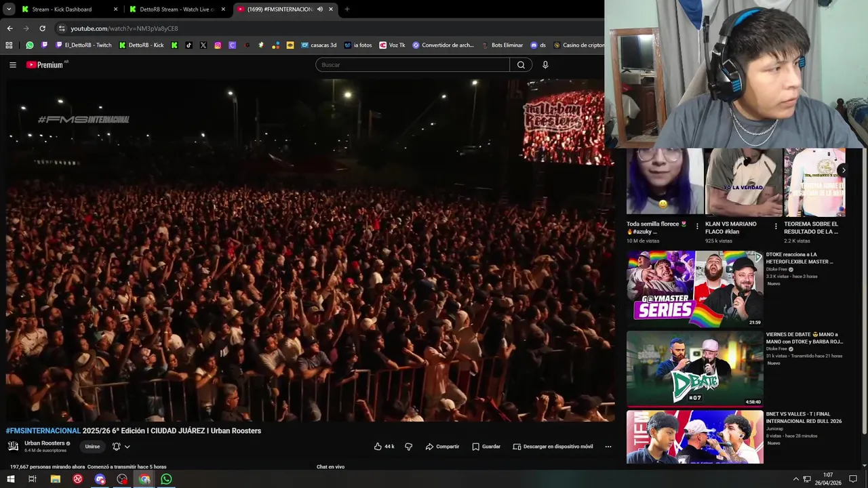The image size is (868, 488).
Task: Dislike the video
Action: (x=408, y=447)
